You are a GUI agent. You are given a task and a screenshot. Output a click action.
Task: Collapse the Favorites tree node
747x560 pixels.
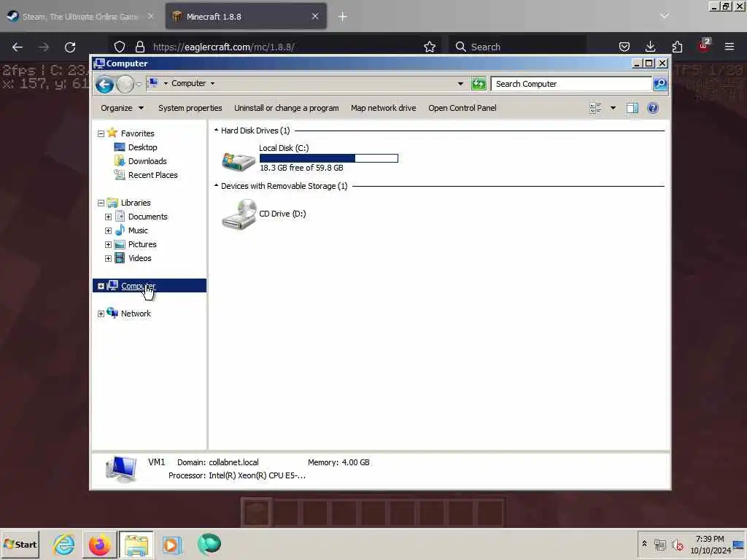point(101,134)
